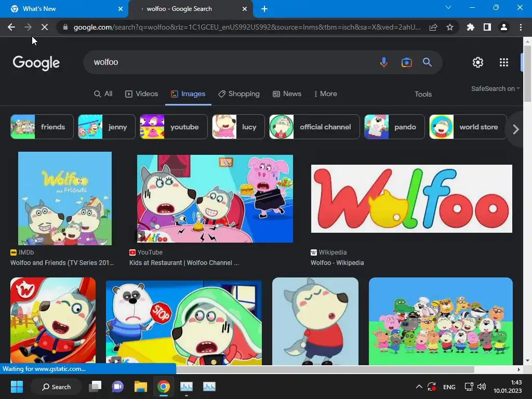Open File Explorer from the taskbar

[140, 387]
